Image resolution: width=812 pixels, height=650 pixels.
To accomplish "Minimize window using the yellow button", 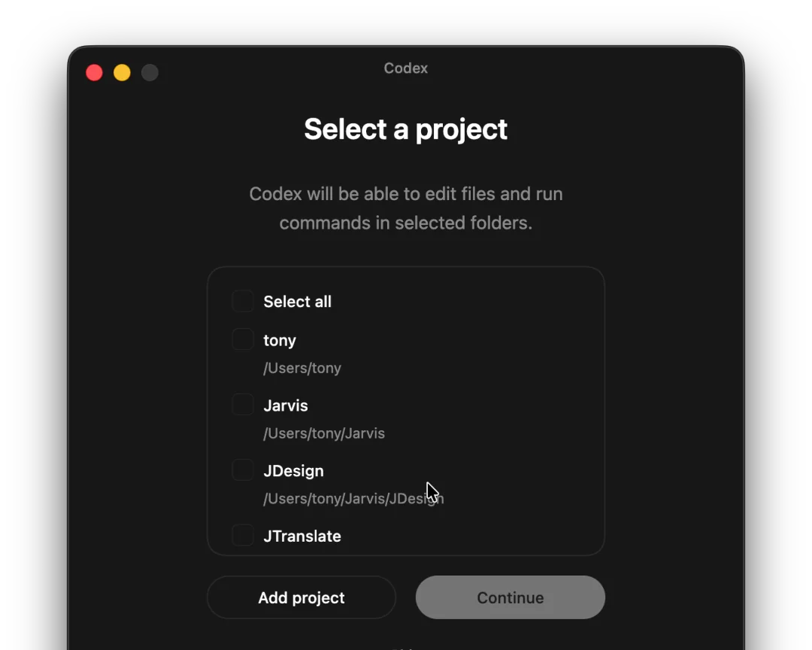I will coord(122,72).
